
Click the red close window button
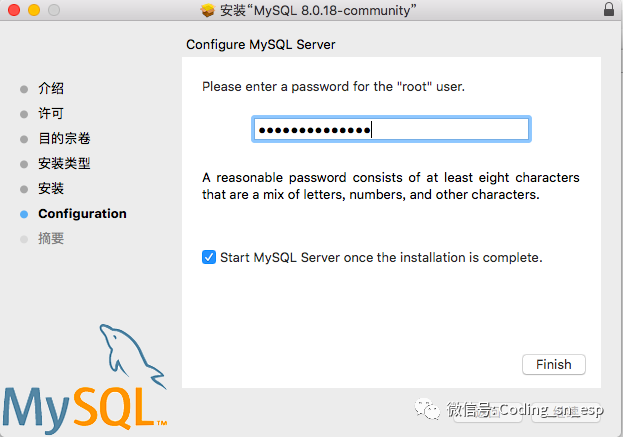(13, 10)
